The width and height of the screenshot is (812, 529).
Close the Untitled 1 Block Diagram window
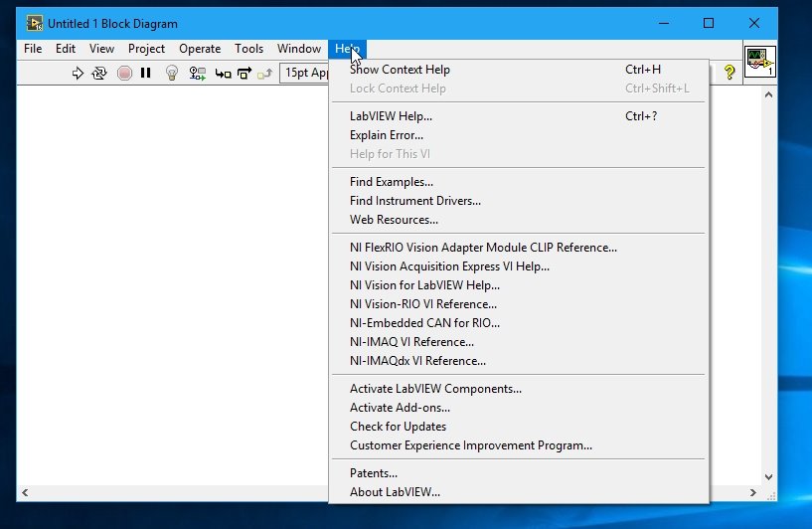754,23
